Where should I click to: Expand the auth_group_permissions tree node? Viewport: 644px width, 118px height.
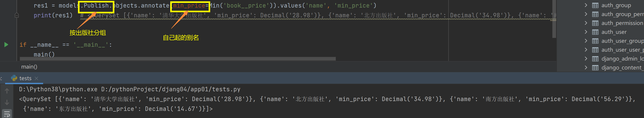coord(586,14)
